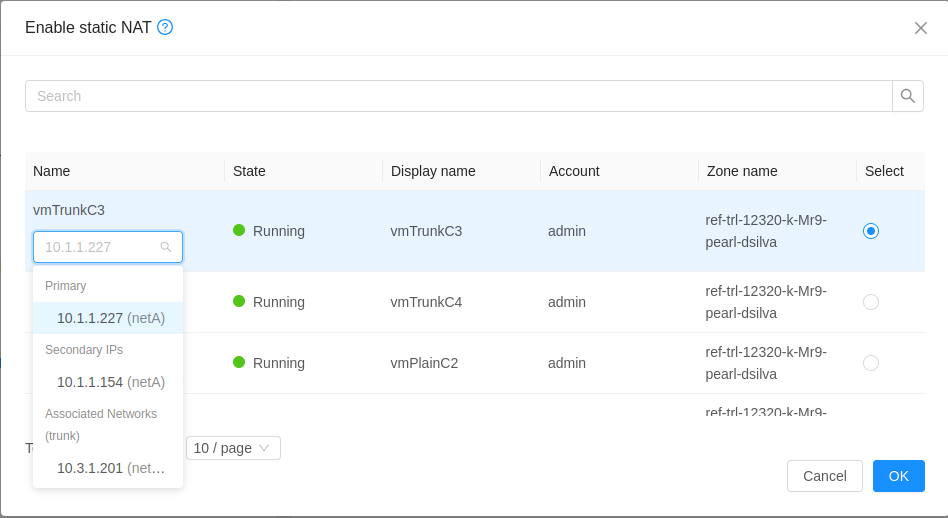Select the vmTrunkC4 radio button
Viewport: 948px width, 518px height.
click(871, 302)
